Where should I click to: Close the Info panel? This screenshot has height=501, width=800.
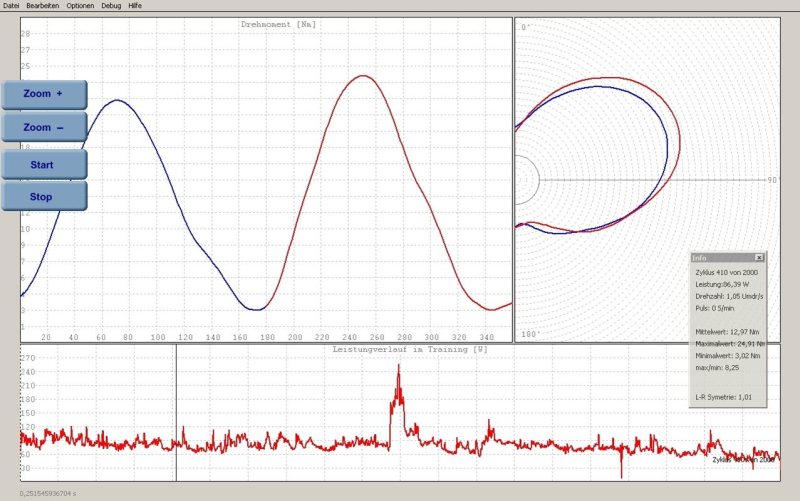point(759,258)
